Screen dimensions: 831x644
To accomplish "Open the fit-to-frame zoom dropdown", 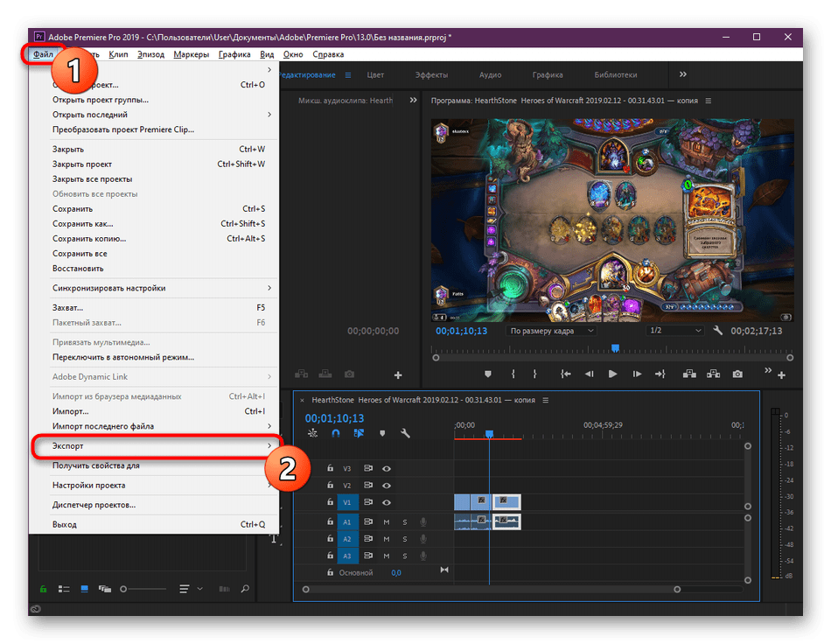I will coord(551,332).
